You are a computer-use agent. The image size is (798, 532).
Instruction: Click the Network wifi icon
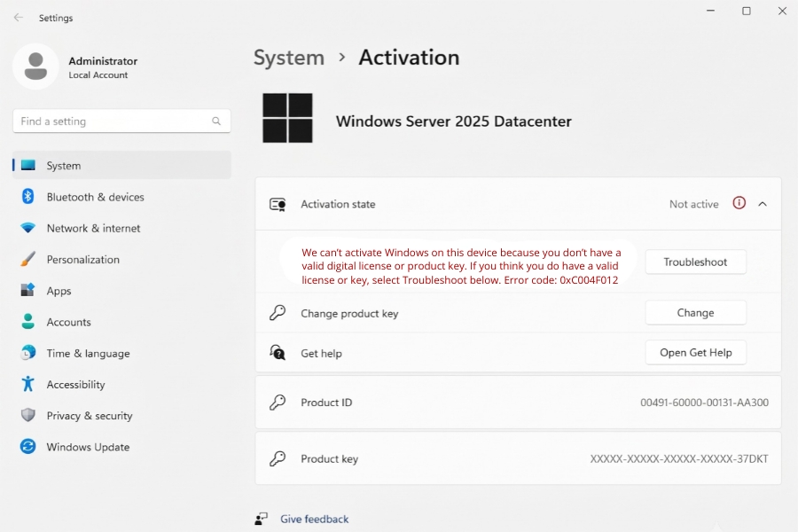coord(28,228)
